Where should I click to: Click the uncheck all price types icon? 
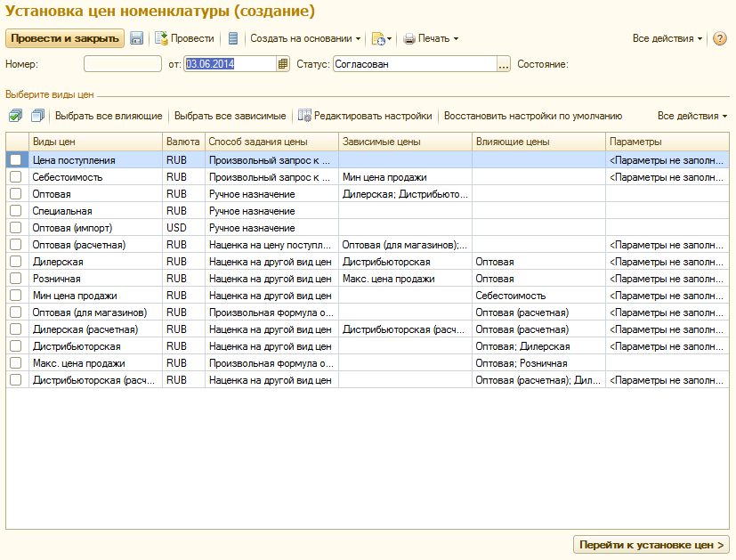point(37,116)
